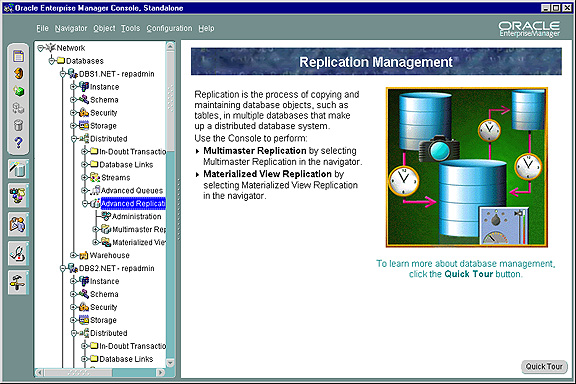Click the top notepad icon in left toolbar
Image resolution: width=576 pixels, height=384 pixels.
pos(18,56)
